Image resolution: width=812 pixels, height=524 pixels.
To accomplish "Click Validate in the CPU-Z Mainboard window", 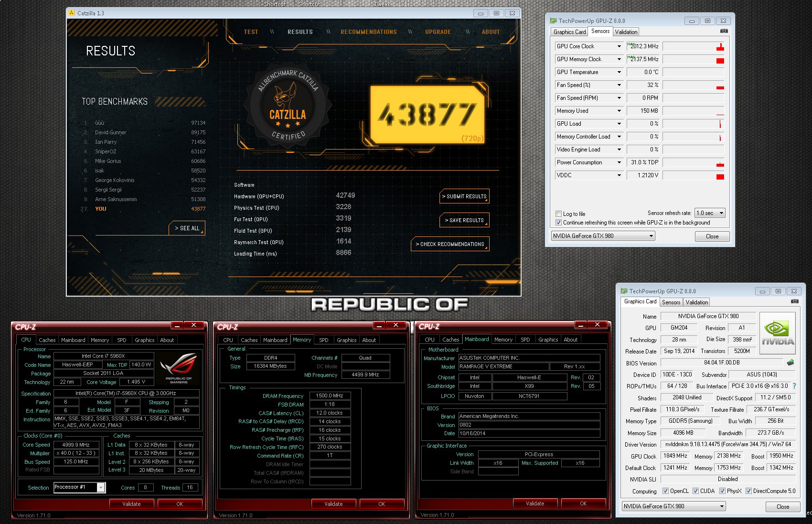I will click(x=535, y=503).
